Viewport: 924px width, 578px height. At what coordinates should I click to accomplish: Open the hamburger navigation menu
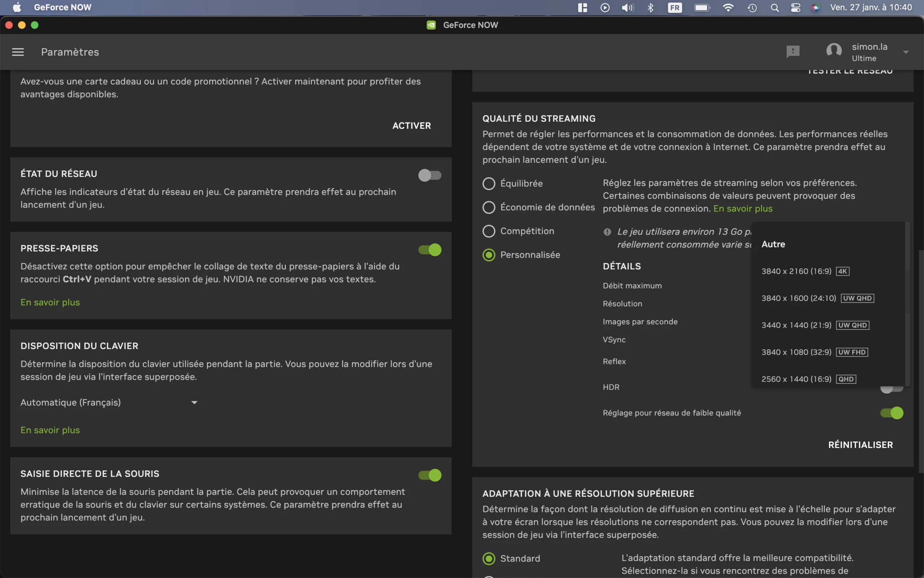click(x=18, y=52)
